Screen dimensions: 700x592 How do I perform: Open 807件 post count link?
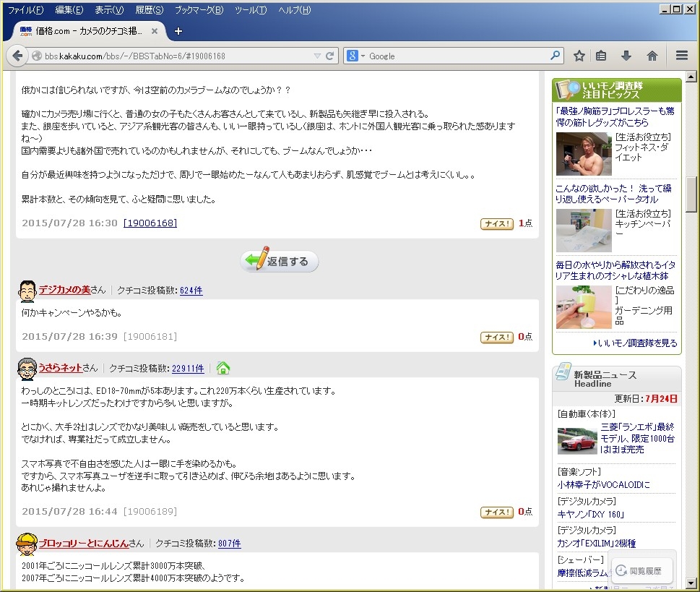230,544
